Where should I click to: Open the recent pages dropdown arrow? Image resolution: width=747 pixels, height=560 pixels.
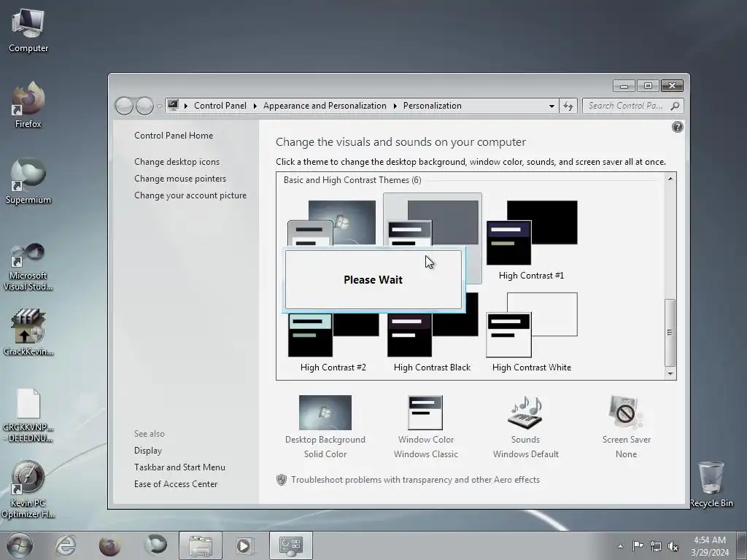[x=159, y=106]
